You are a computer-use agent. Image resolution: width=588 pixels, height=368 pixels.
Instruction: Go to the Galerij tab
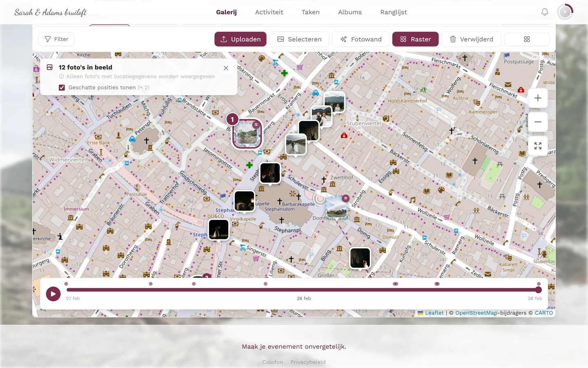pyautogui.click(x=226, y=12)
